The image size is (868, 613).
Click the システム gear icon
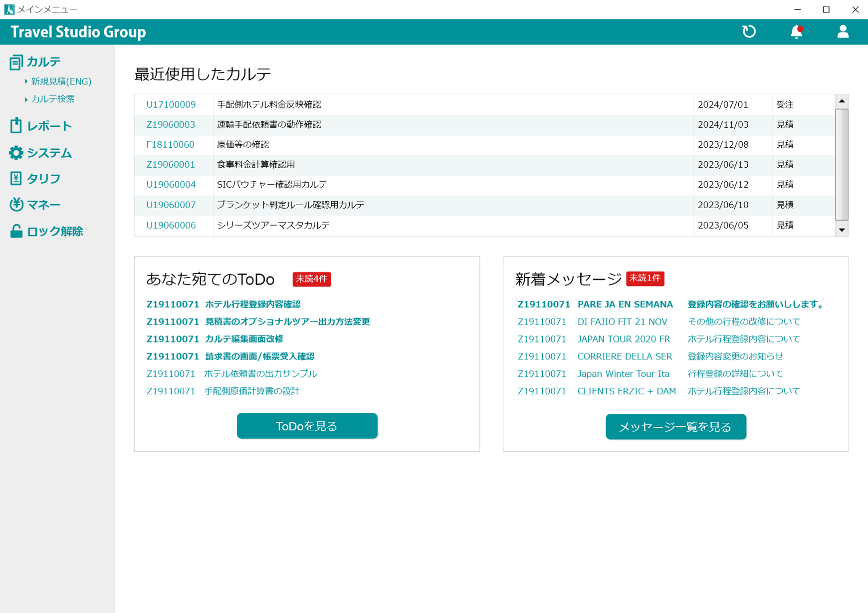16,153
